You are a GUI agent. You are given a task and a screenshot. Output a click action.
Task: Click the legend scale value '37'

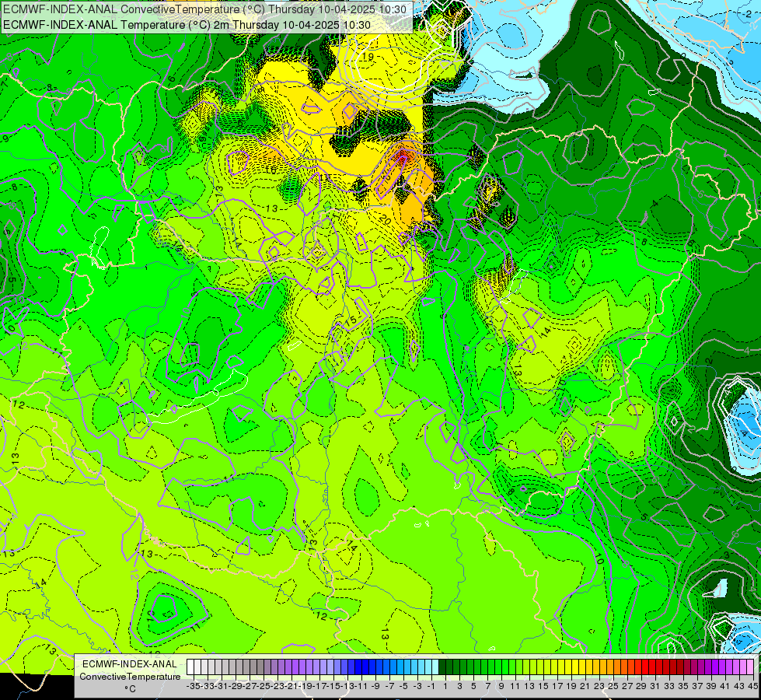click(697, 686)
